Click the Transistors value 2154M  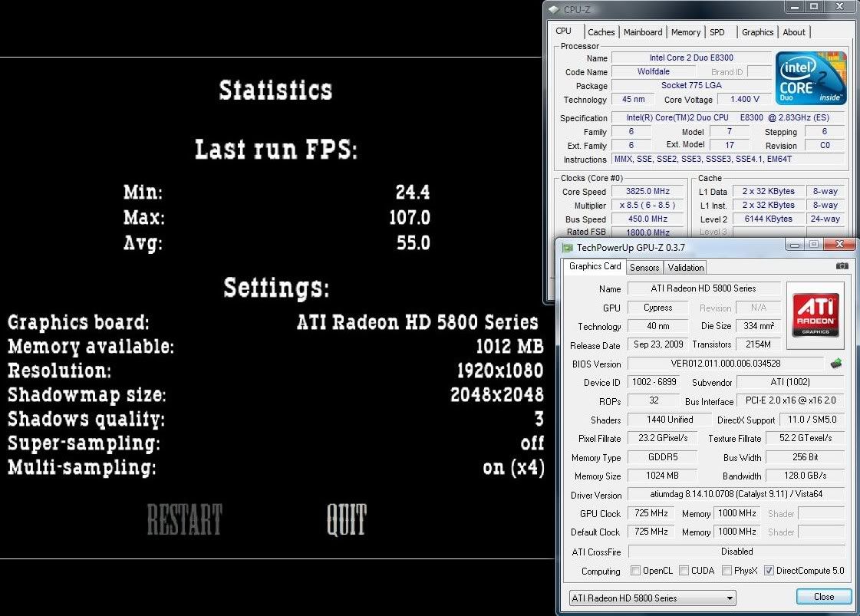coord(759,344)
